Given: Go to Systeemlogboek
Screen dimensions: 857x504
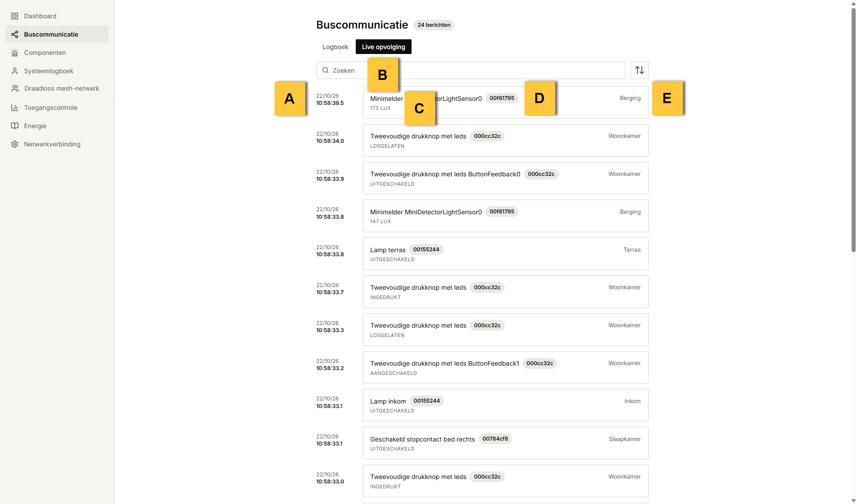Looking at the screenshot, I should 57,71.
